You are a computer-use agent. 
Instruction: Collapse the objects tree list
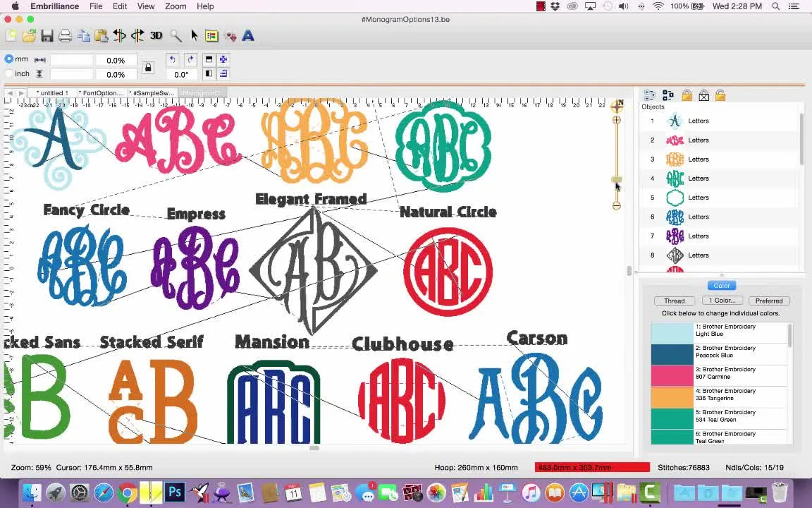649,95
